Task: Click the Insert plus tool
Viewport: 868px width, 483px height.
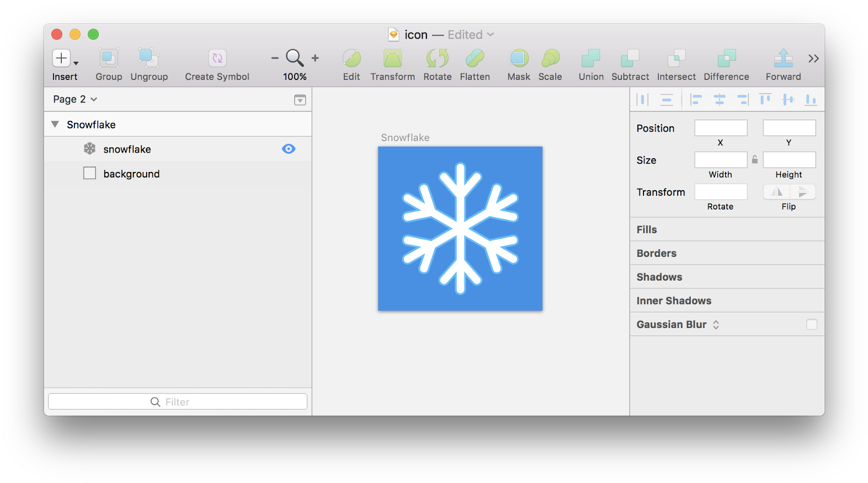Action: (62, 58)
